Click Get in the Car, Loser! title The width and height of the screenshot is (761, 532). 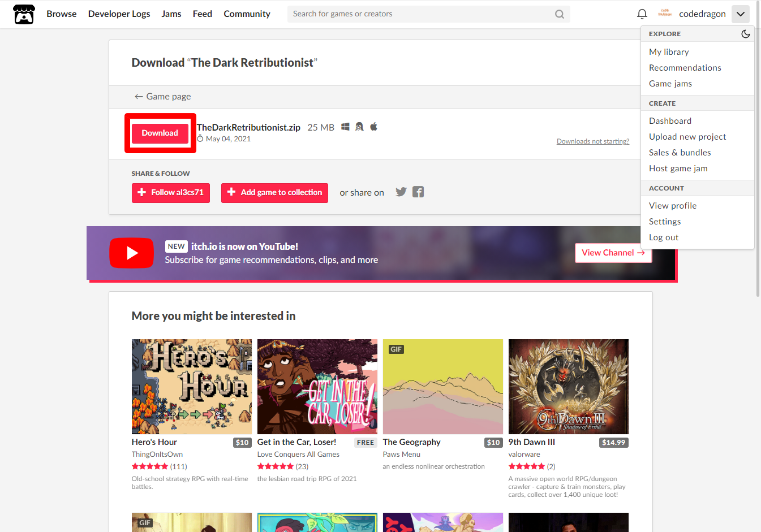[296, 442]
